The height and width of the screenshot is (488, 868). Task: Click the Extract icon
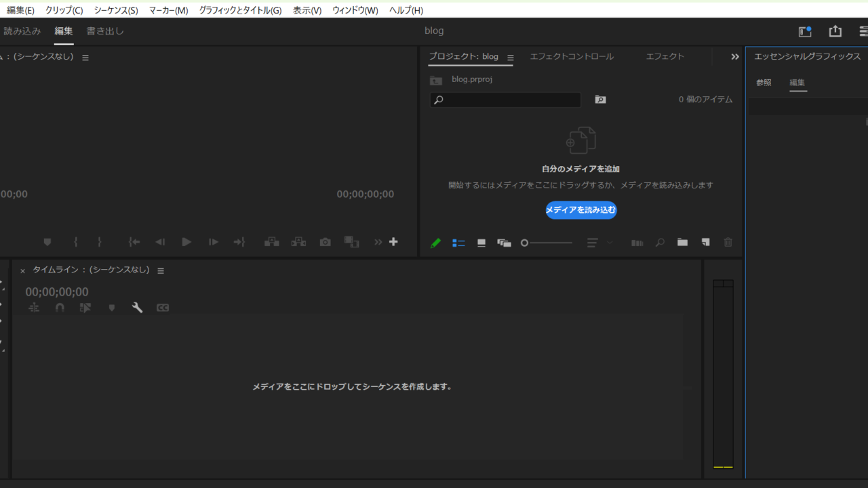click(298, 242)
